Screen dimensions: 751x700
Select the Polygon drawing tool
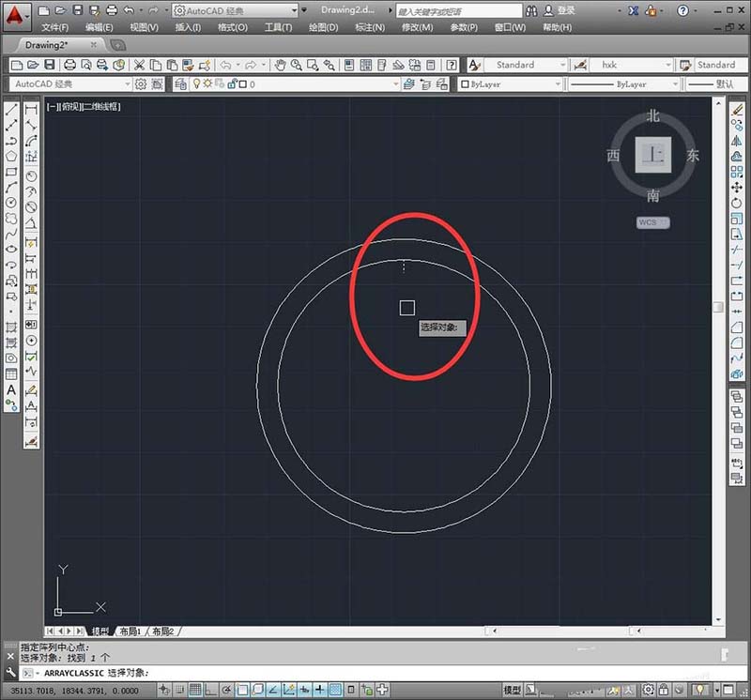(x=11, y=157)
